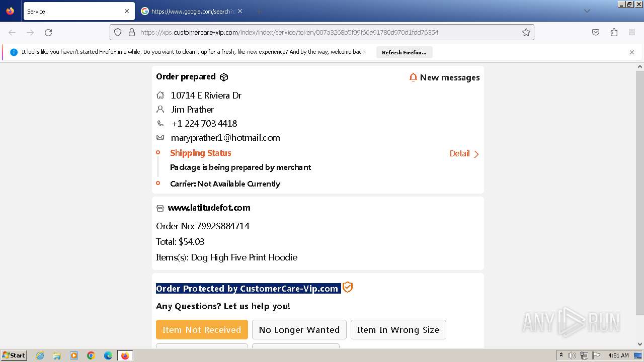Show hidden system tray icons
The height and width of the screenshot is (362, 644).
click(x=561, y=355)
